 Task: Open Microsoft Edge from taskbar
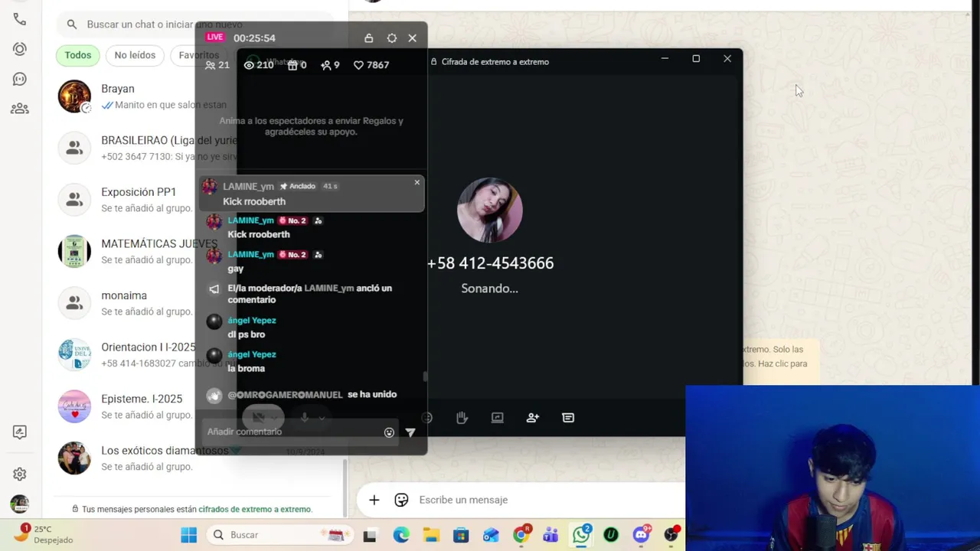(x=401, y=535)
